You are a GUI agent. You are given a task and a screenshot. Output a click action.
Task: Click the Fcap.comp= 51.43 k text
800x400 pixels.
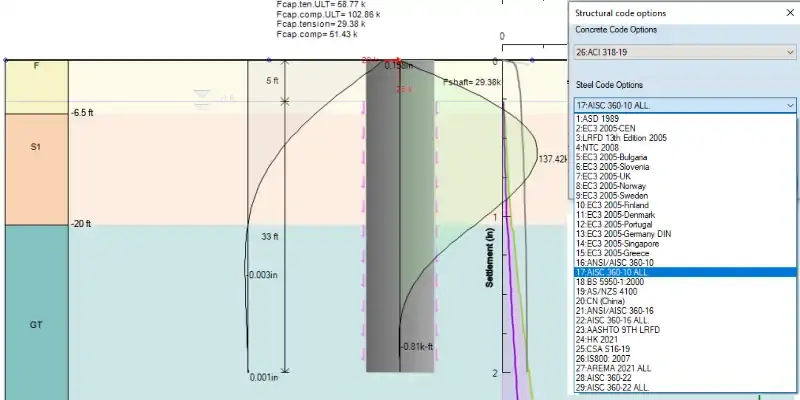(317, 34)
